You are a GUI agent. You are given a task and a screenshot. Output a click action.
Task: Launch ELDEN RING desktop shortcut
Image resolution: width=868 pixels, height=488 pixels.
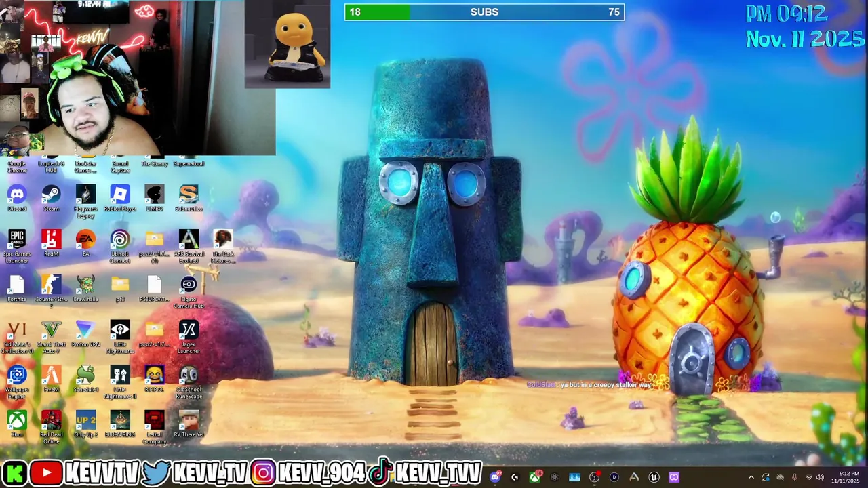tap(120, 424)
